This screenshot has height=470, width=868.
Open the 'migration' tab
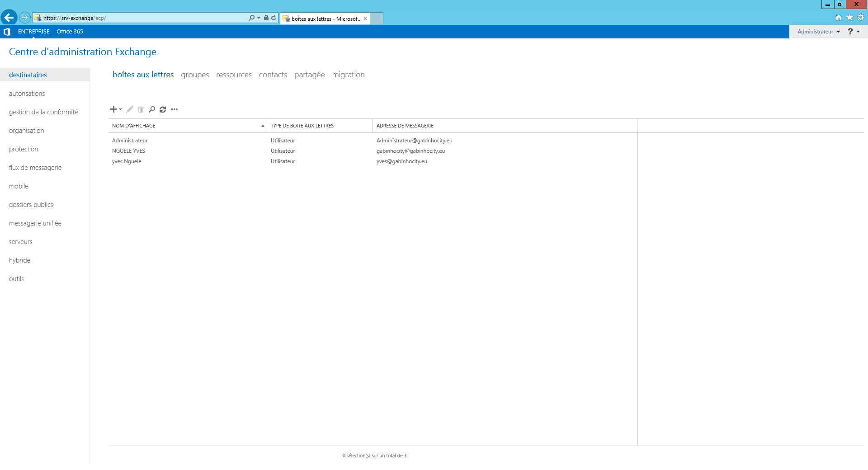click(348, 75)
